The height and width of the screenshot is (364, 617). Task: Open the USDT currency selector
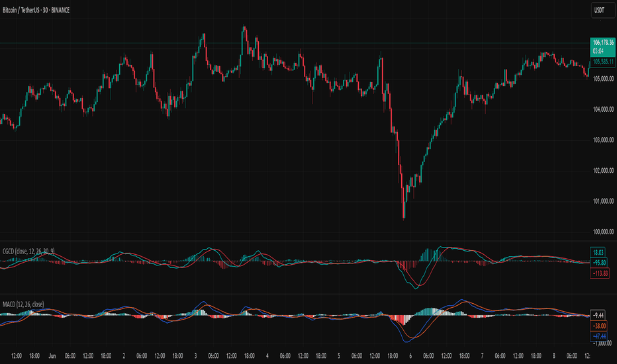pos(603,10)
